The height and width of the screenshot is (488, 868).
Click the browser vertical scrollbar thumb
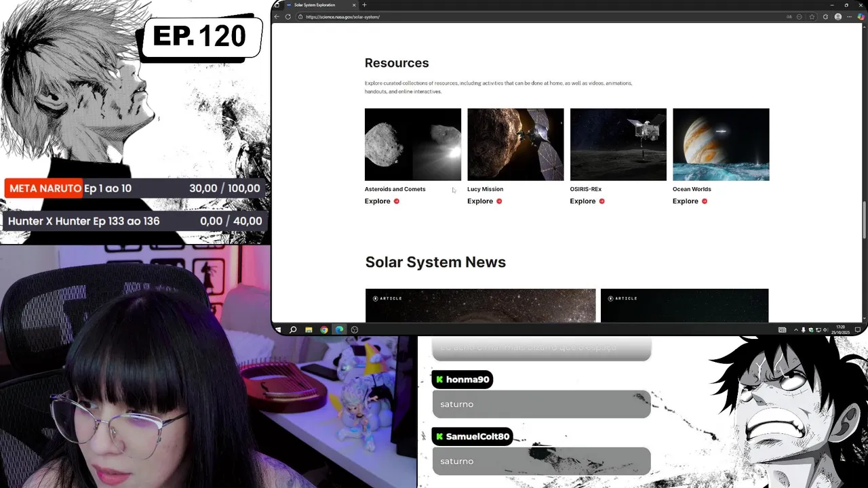coord(864,220)
